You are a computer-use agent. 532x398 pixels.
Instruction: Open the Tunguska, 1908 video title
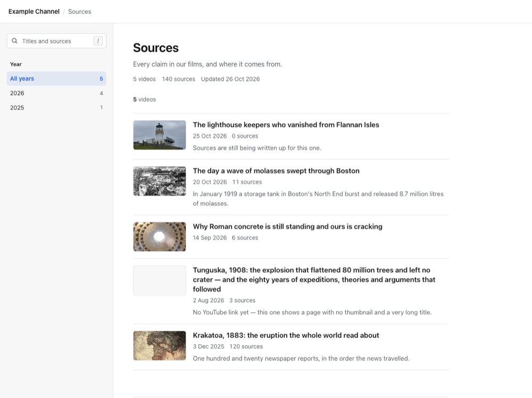[314, 279]
